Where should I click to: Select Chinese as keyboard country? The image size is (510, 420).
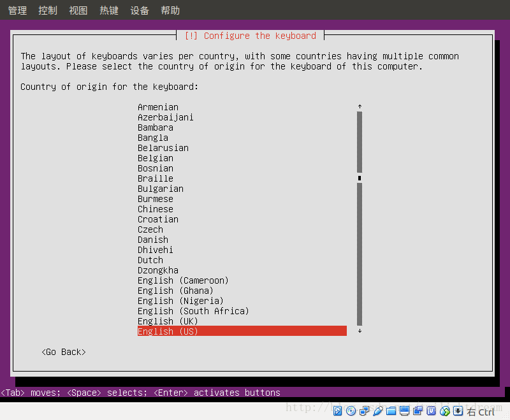click(155, 208)
